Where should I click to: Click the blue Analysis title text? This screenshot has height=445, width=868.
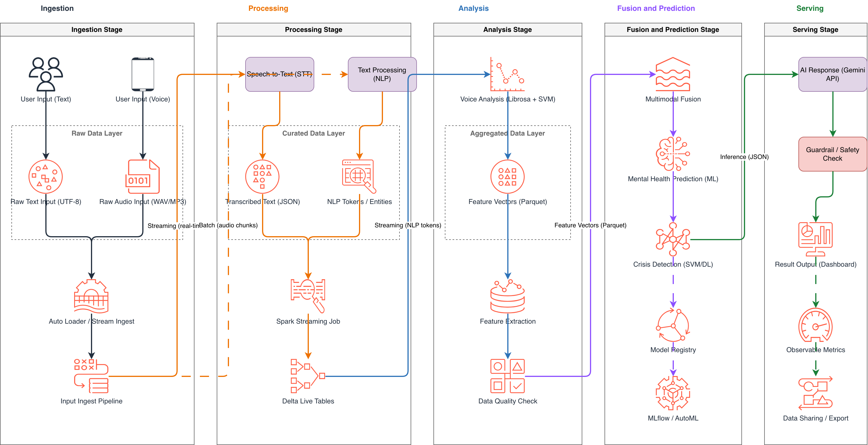click(473, 9)
